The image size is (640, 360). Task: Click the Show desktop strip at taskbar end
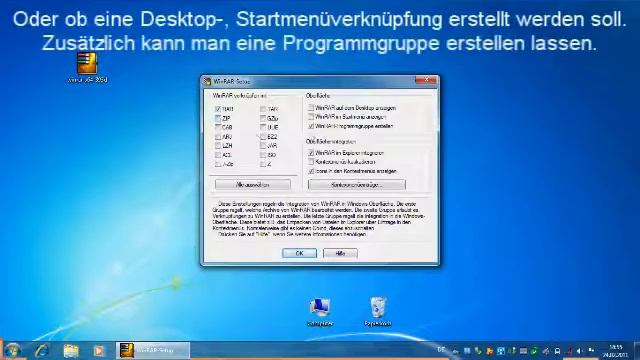pos(636,350)
